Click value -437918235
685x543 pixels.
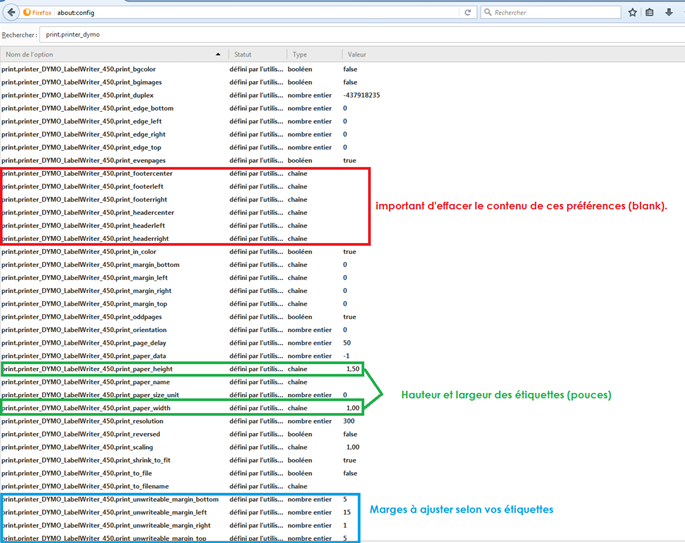(x=361, y=95)
